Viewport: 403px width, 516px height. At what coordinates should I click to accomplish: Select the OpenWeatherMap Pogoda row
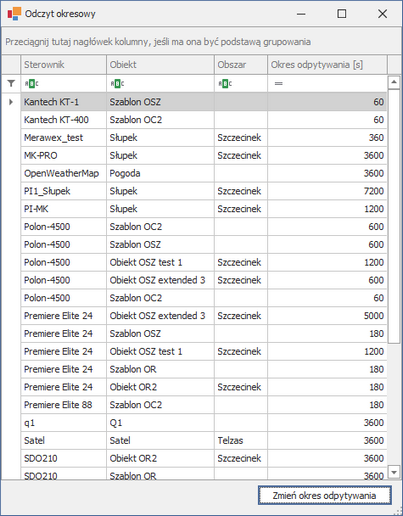click(x=204, y=173)
